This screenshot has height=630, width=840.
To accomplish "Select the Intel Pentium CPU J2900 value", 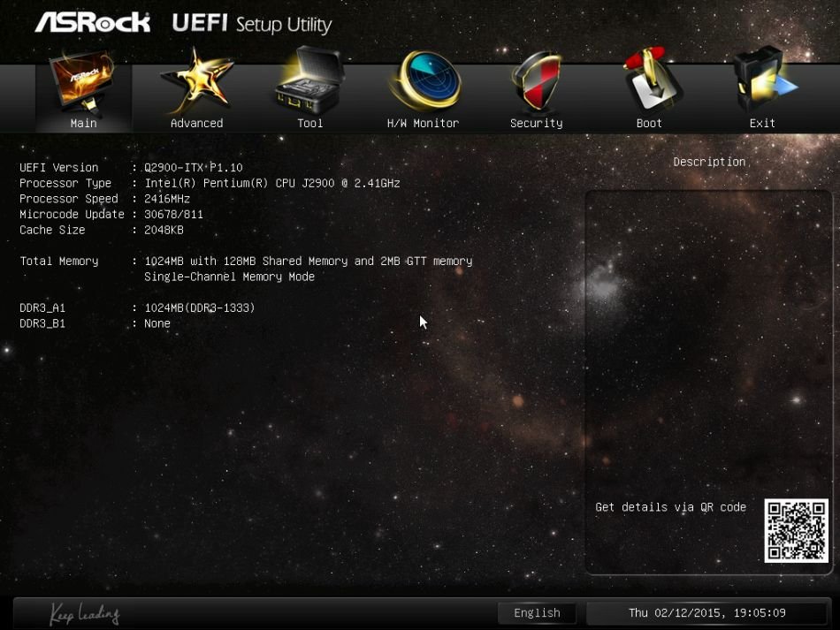I will [x=272, y=183].
